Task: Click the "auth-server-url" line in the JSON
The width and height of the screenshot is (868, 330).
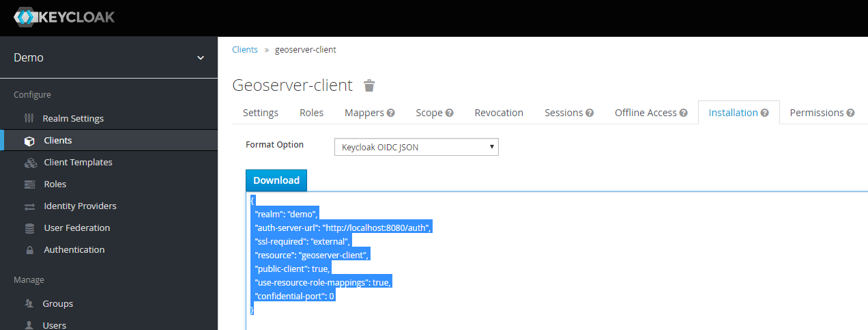Action: pyautogui.click(x=343, y=228)
